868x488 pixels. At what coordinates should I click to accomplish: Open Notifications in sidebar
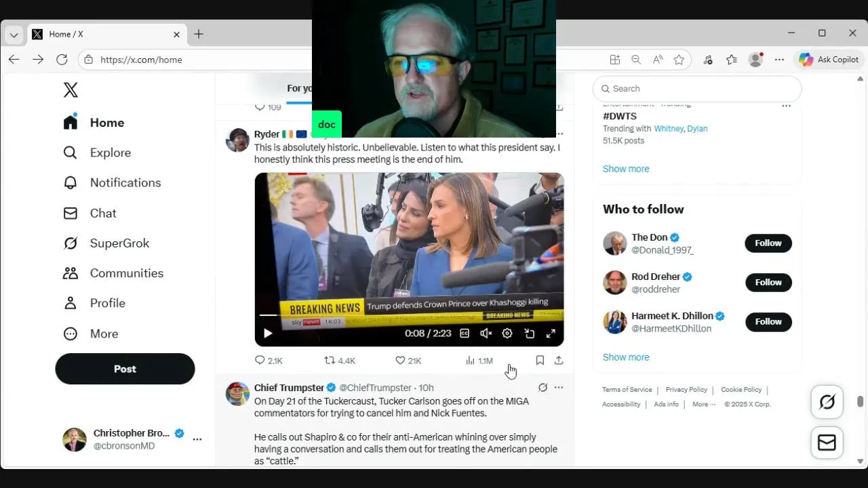point(112,182)
